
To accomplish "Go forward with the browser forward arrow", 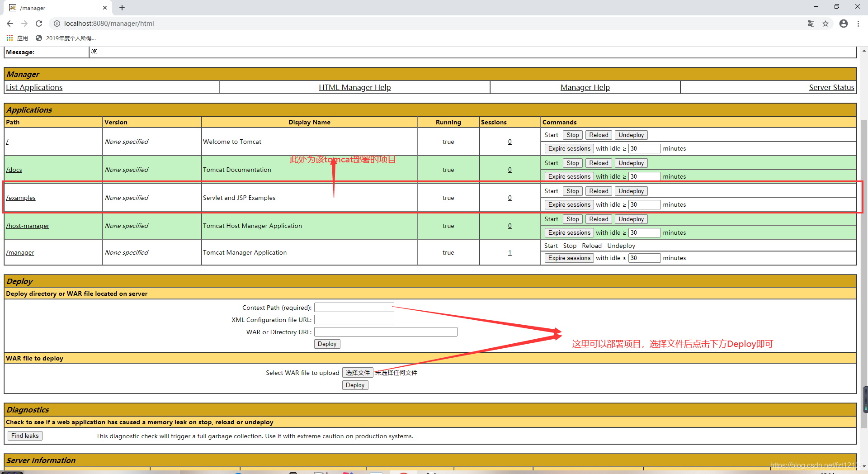I will coord(24,24).
